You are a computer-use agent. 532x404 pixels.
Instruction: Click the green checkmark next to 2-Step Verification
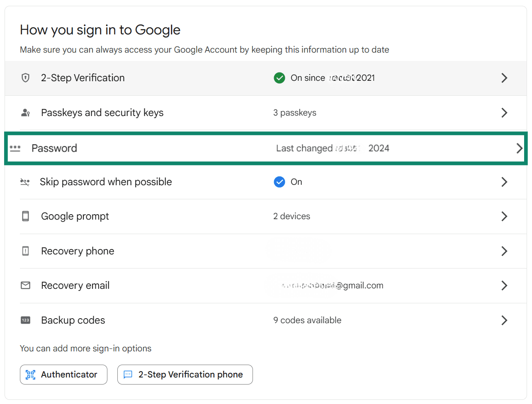pyautogui.click(x=279, y=78)
